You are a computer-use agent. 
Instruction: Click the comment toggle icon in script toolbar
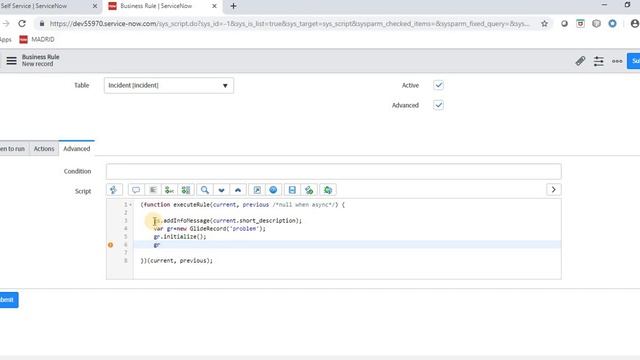[x=136, y=190]
